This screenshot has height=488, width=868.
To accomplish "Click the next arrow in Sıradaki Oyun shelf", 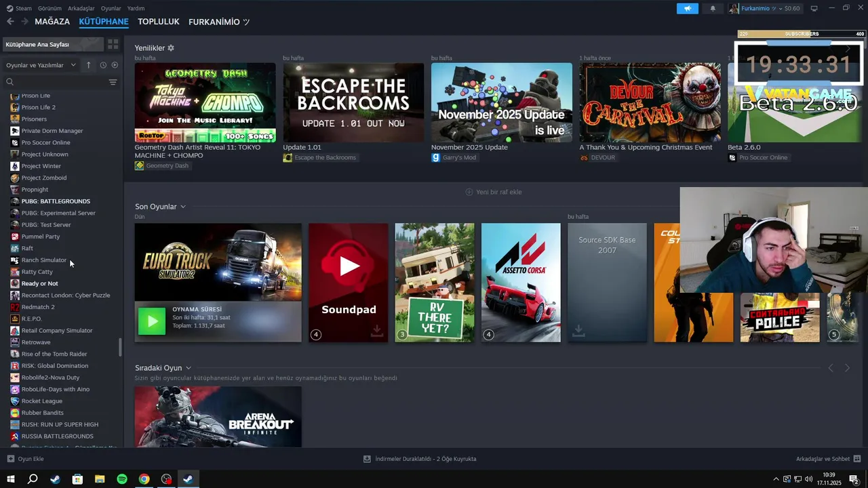I will (847, 368).
